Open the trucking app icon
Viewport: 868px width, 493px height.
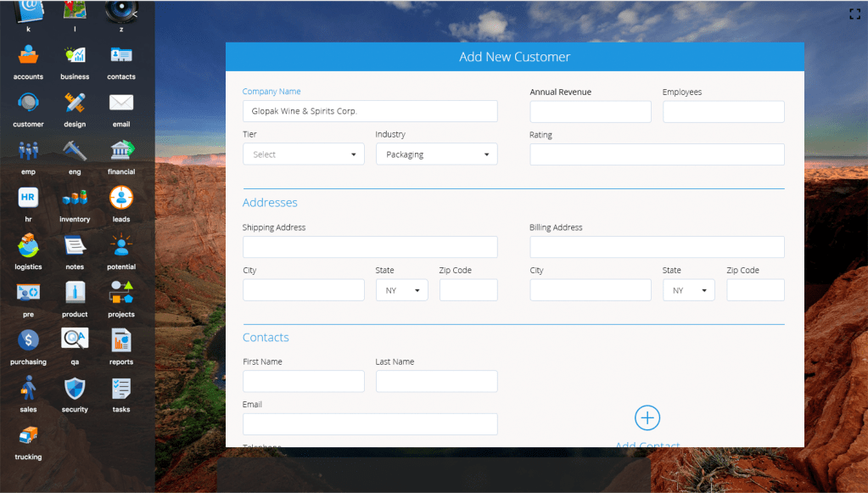click(28, 436)
